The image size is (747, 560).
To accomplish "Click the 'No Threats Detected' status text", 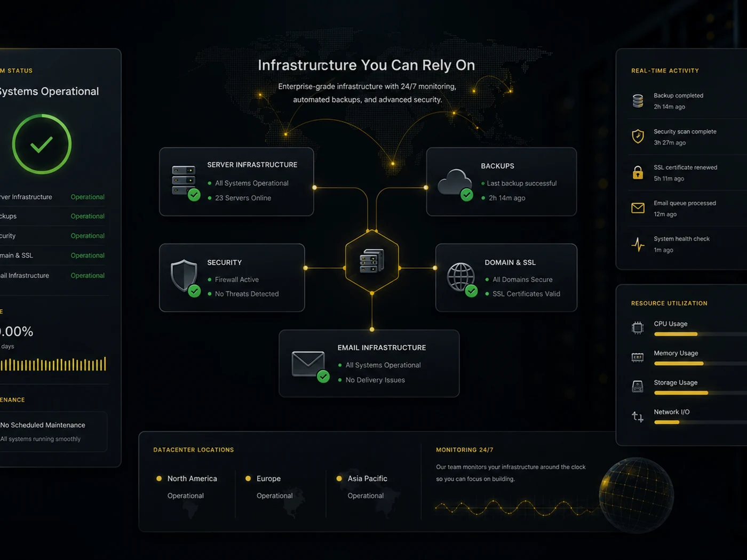I will (247, 294).
